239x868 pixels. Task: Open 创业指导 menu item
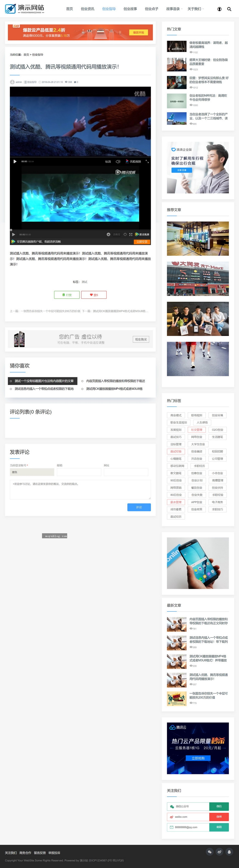click(x=109, y=9)
